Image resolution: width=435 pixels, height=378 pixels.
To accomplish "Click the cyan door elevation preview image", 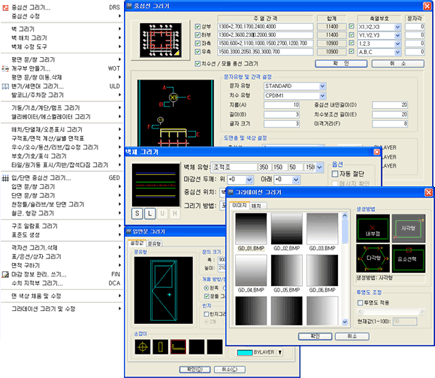I will click(163, 290).
